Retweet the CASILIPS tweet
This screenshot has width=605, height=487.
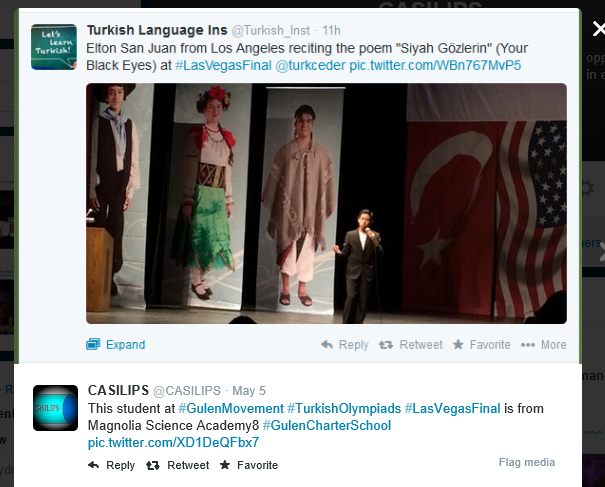(x=177, y=465)
